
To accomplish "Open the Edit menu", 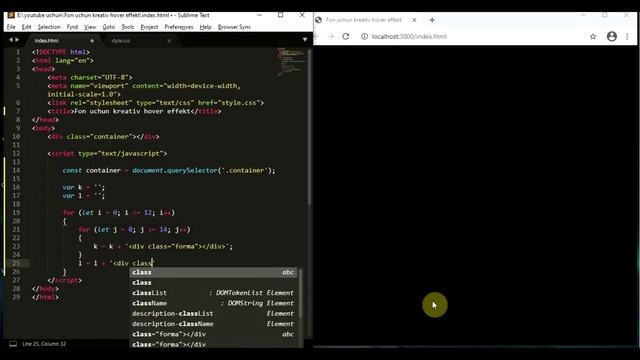I will [27, 27].
